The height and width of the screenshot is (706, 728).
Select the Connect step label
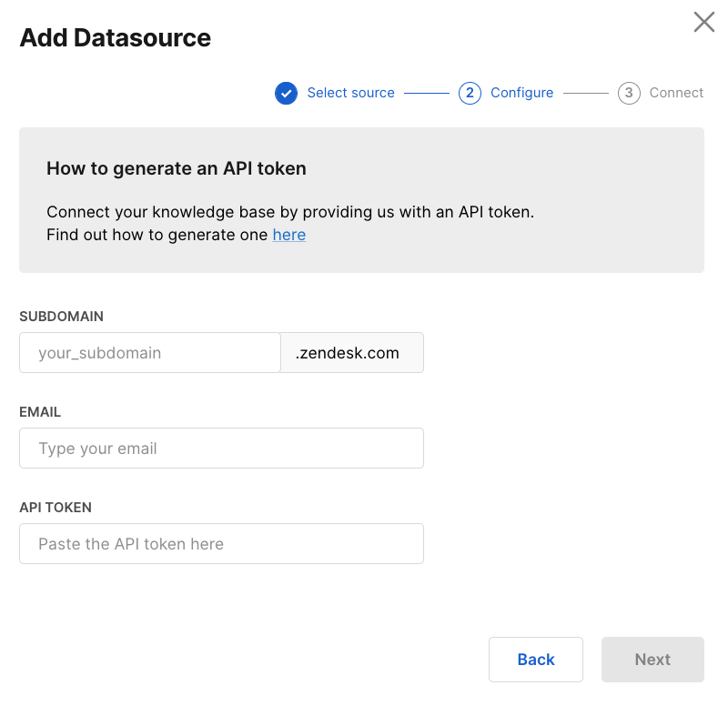[x=676, y=93]
